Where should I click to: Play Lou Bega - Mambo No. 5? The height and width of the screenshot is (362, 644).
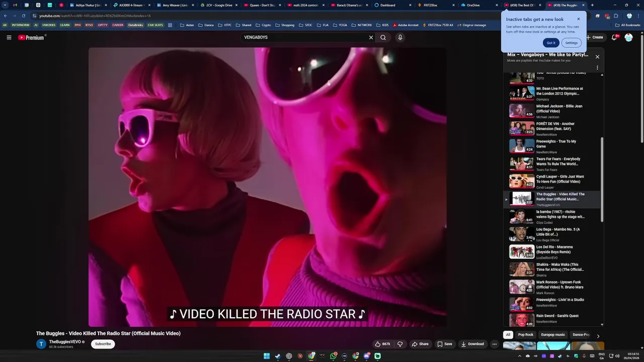pos(552,234)
